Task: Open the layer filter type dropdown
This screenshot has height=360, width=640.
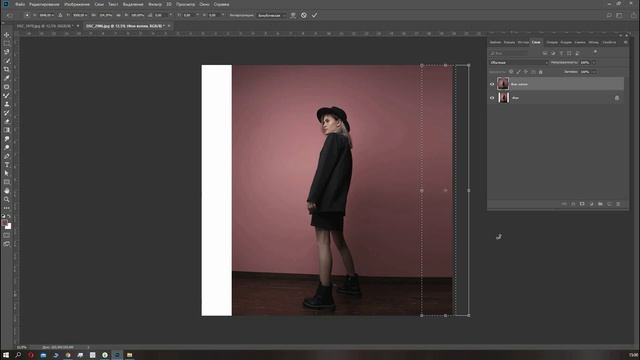Action: (x=509, y=53)
